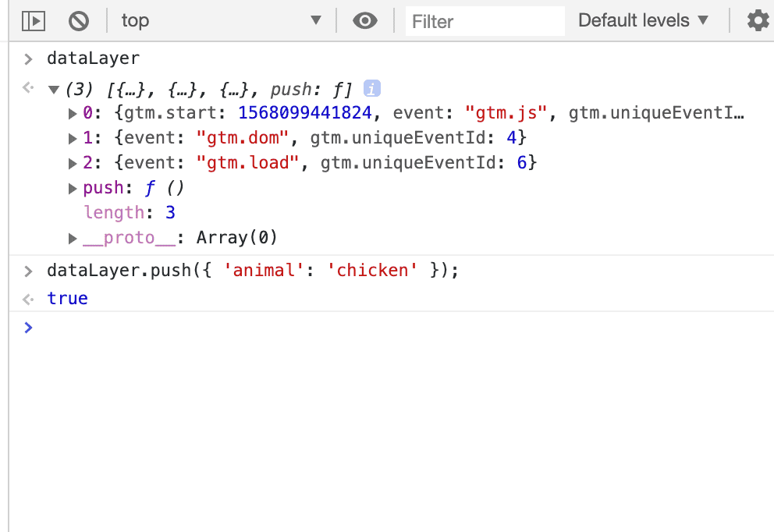Image resolution: width=774 pixels, height=532 pixels.
Task: Expand array item 2 with gtm.load event
Action: pyautogui.click(x=73, y=163)
